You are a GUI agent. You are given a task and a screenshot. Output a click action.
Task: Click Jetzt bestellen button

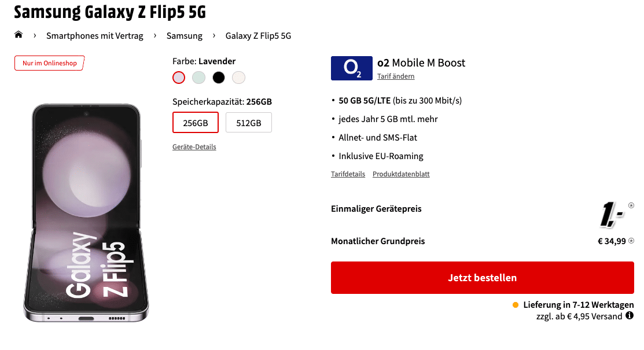[x=482, y=278]
